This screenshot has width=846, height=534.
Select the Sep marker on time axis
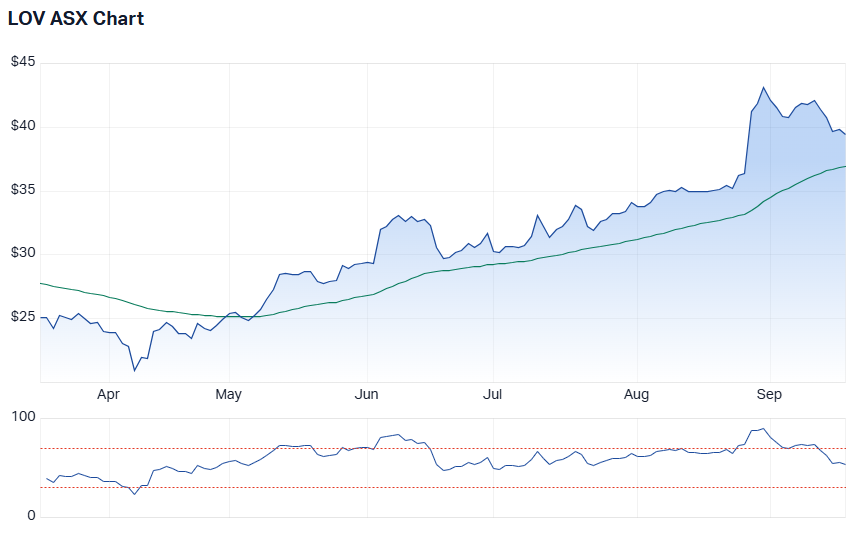[769, 394]
